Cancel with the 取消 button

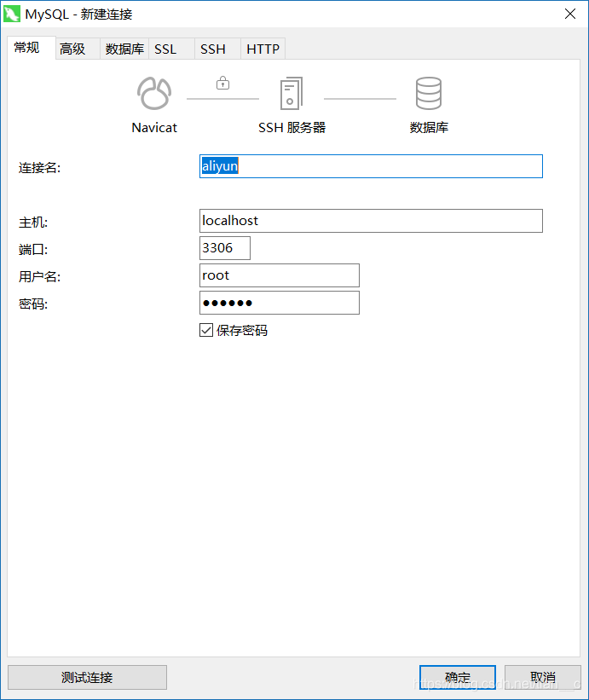[x=543, y=677]
